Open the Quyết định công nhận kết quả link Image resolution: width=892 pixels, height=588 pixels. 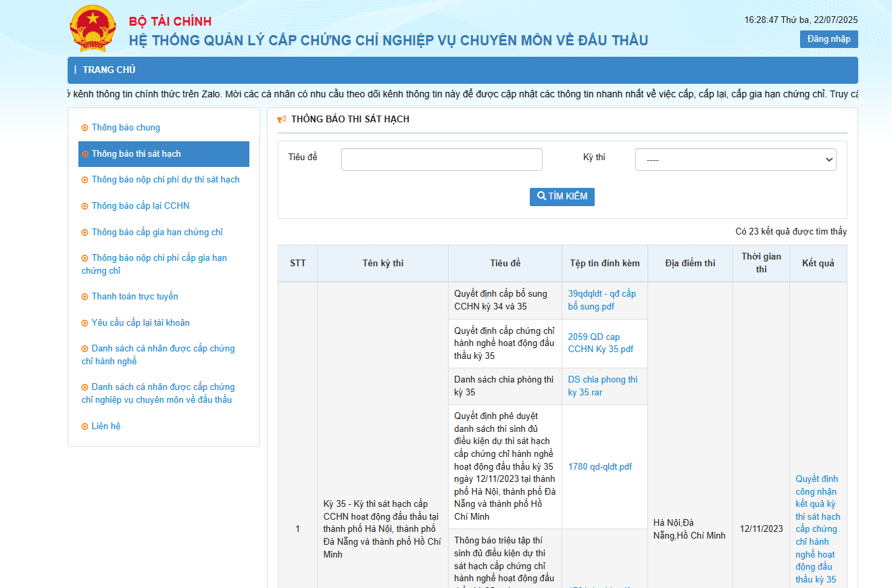pos(817,529)
